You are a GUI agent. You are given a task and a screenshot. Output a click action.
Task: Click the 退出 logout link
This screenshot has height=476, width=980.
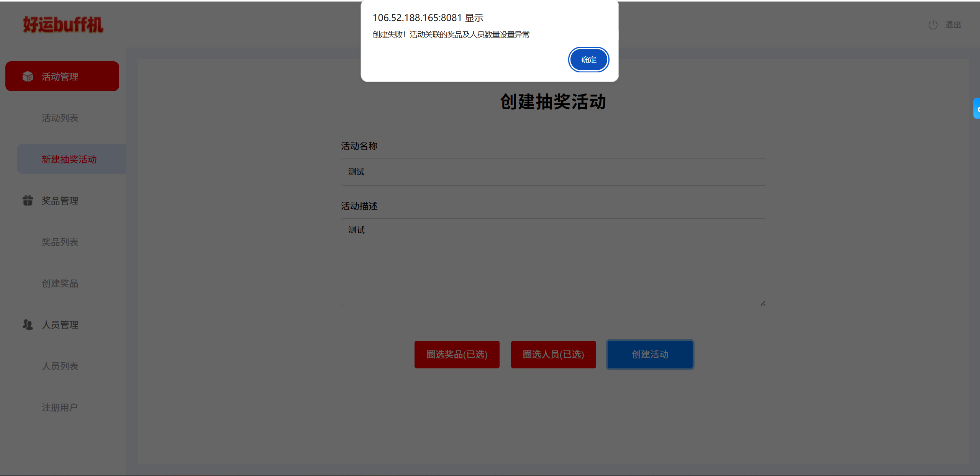coord(953,25)
